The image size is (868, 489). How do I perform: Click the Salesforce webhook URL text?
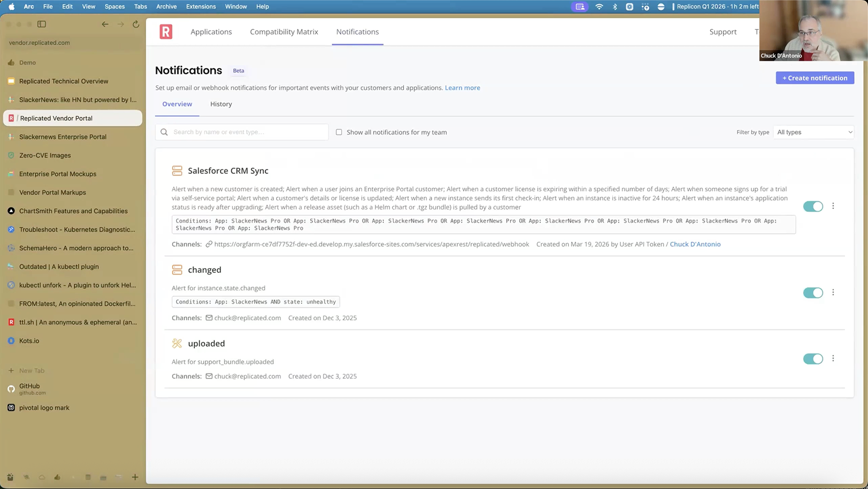point(372,244)
